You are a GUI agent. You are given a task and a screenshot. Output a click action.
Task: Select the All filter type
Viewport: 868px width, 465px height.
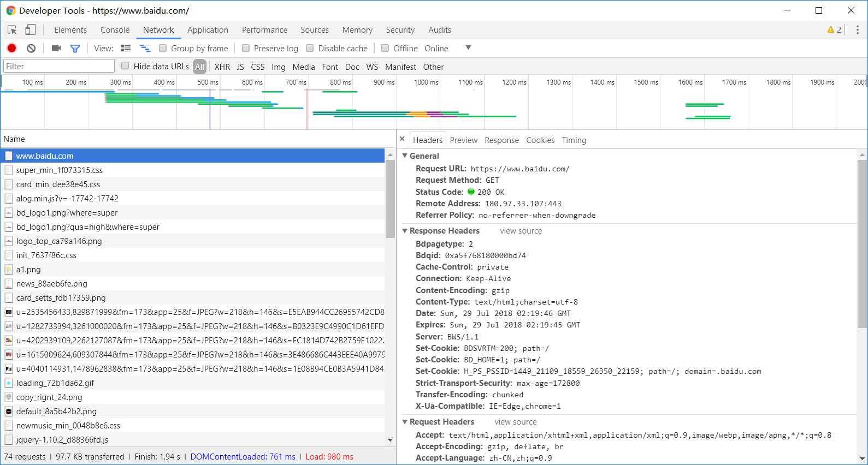[x=199, y=67]
